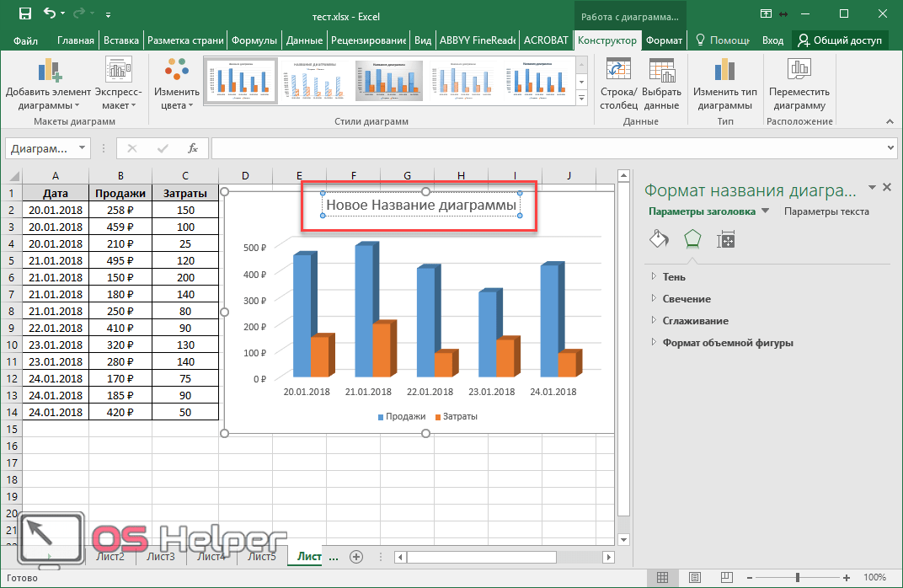Switch to the Вставка ribbon tab
Screen dimensions: 903x588
tap(121, 40)
